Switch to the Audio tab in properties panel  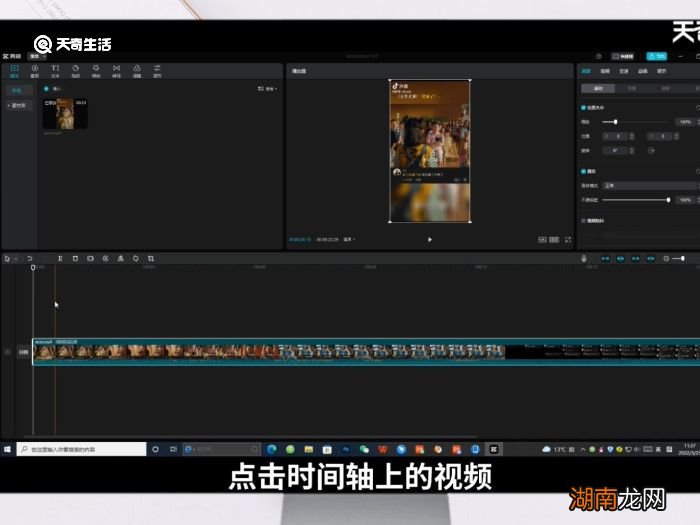click(x=605, y=71)
